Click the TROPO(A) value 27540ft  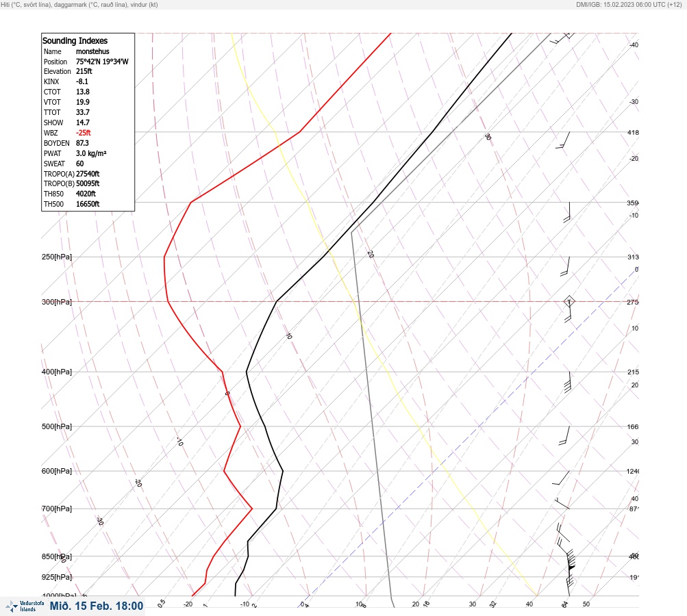[x=88, y=174]
